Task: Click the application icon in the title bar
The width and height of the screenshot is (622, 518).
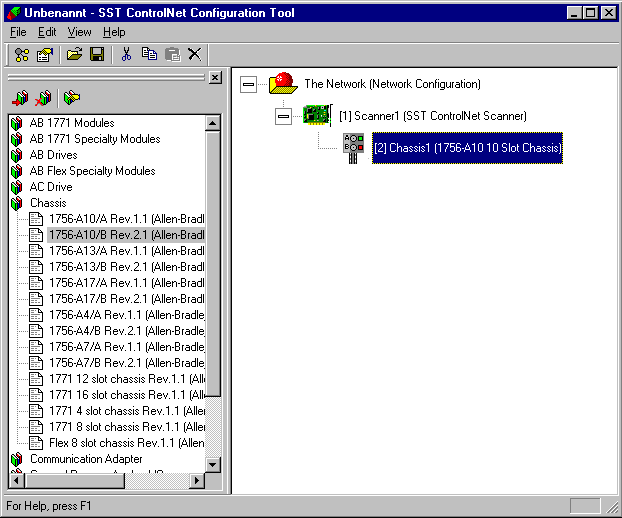Action: [x=14, y=13]
